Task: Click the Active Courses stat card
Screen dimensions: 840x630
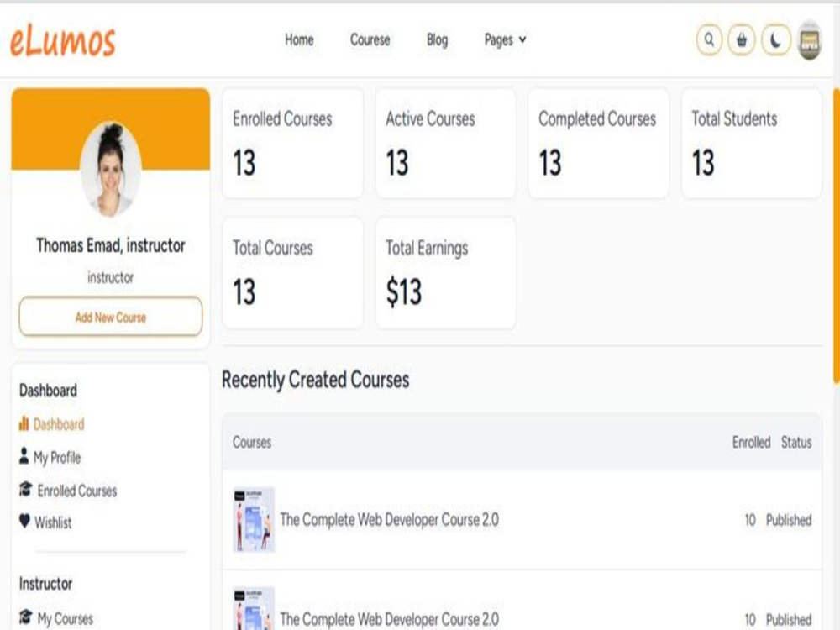Action: click(446, 144)
